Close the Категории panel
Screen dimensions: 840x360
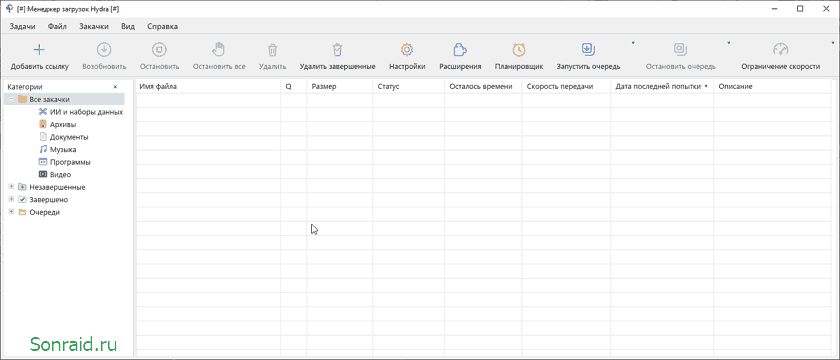115,87
